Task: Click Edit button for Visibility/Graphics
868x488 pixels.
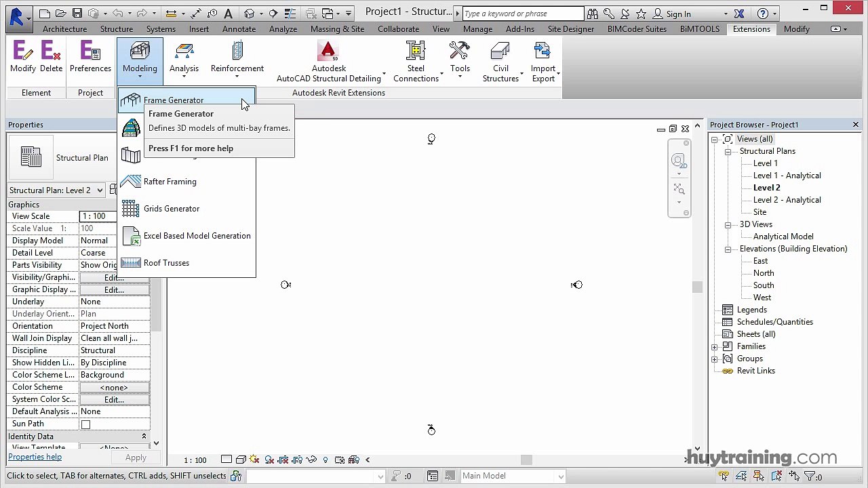Action: pos(114,277)
